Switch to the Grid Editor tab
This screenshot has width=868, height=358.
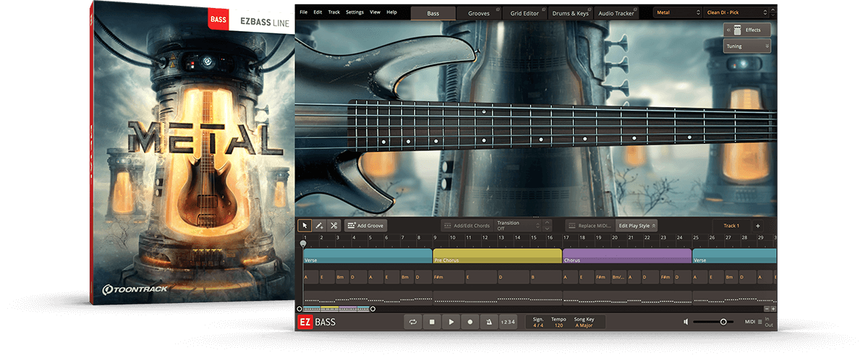[524, 13]
